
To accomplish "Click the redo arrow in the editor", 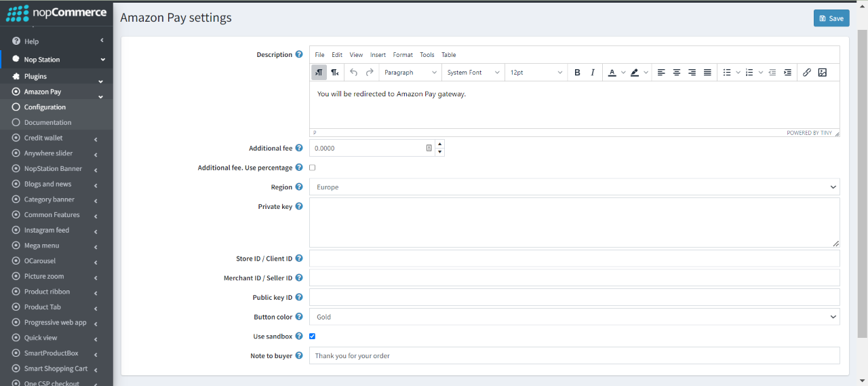I will [x=370, y=73].
